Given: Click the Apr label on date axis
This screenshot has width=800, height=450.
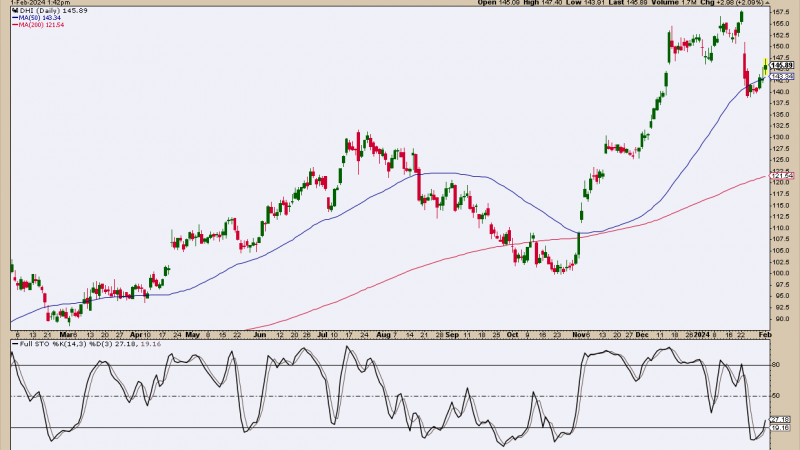Looking at the screenshot, I should coord(136,335).
